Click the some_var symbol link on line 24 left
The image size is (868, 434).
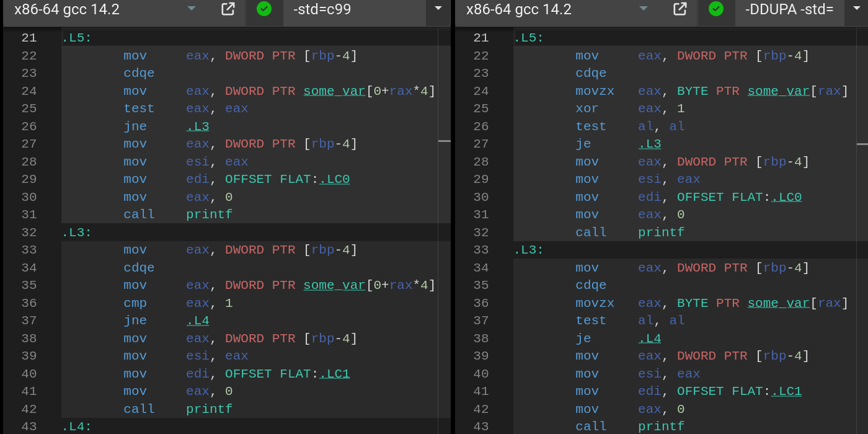click(x=334, y=91)
